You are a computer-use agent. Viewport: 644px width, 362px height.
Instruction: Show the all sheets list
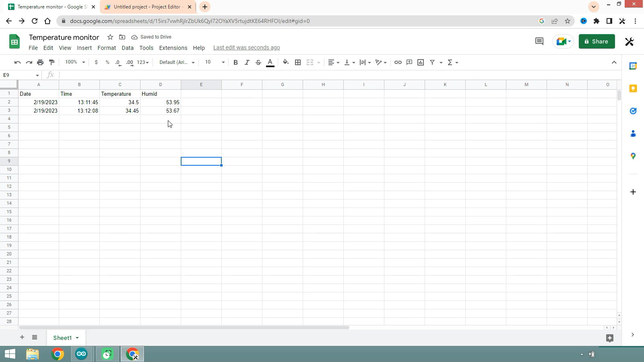coord(35,337)
